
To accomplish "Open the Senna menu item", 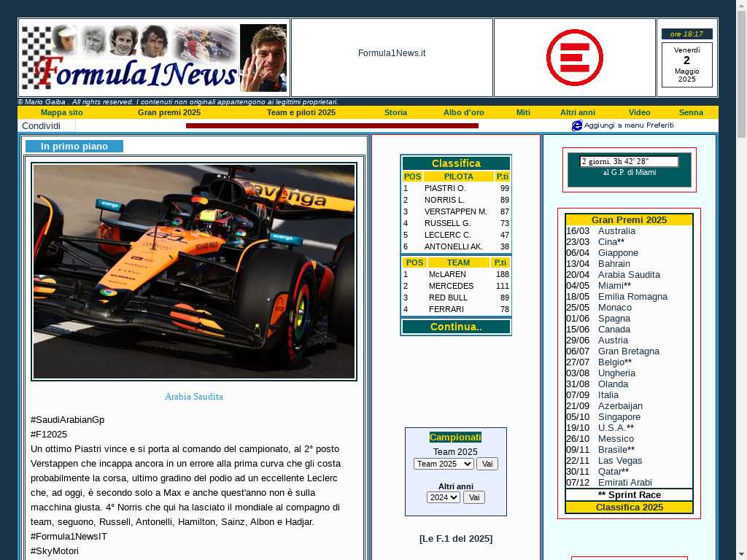I will pos(691,112).
